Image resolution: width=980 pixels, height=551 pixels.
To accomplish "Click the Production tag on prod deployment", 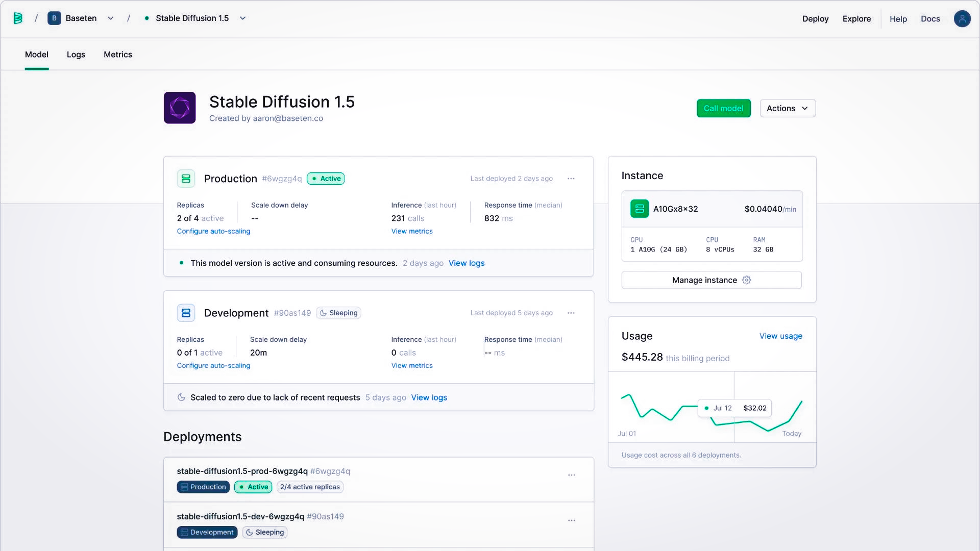I will point(203,487).
